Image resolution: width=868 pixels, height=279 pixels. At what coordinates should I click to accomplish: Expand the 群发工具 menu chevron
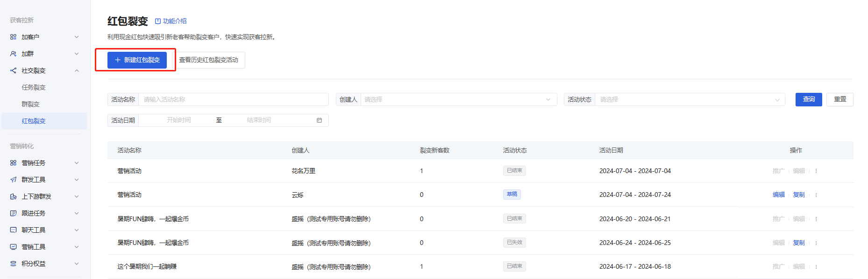pyautogui.click(x=77, y=180)
